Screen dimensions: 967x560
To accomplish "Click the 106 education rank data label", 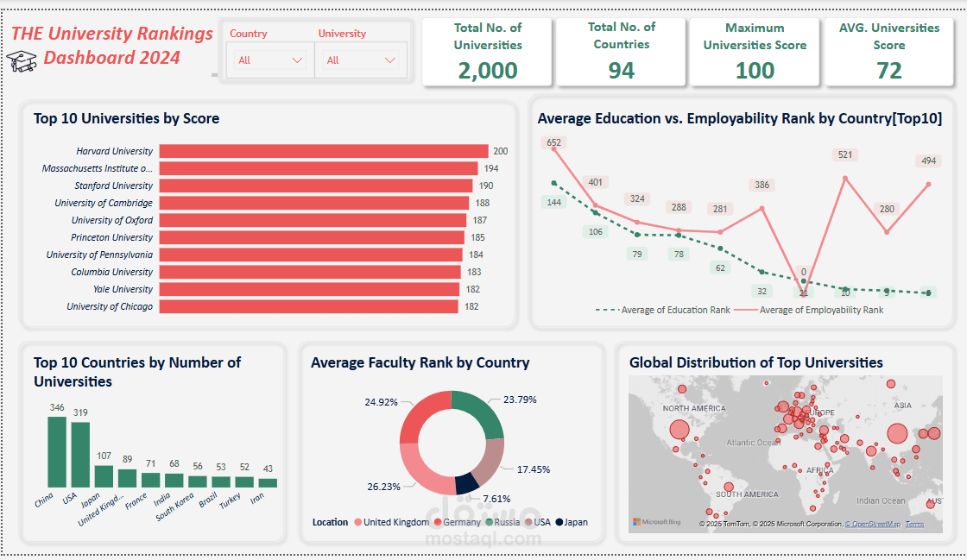I will (x=595, y=231).
